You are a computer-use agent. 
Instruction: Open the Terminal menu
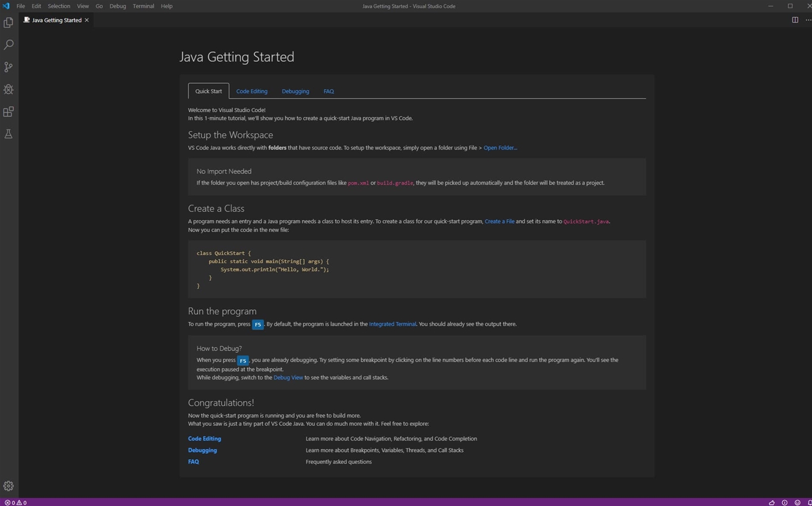click(x=143, y=6)
